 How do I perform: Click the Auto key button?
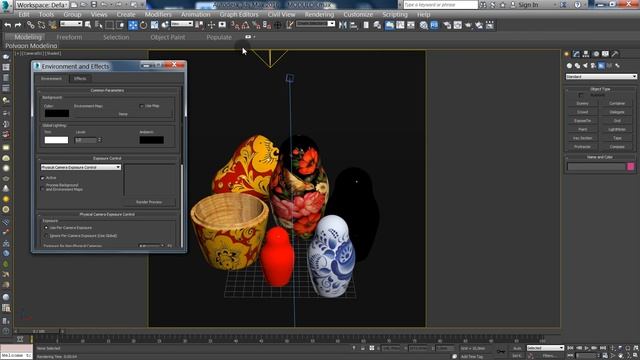point(517,348)
